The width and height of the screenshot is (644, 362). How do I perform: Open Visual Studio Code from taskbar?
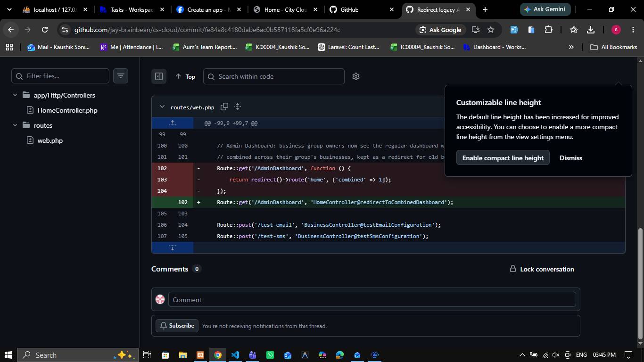tap(235, 355)
